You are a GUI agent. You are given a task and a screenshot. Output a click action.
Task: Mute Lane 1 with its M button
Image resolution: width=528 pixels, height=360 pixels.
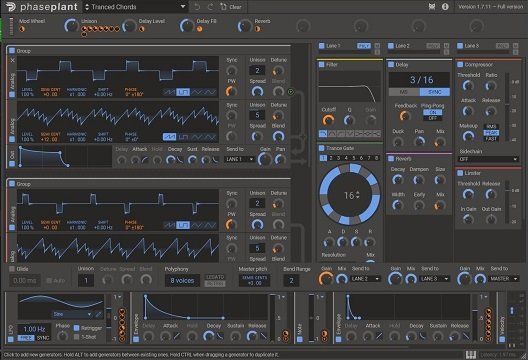377,46
